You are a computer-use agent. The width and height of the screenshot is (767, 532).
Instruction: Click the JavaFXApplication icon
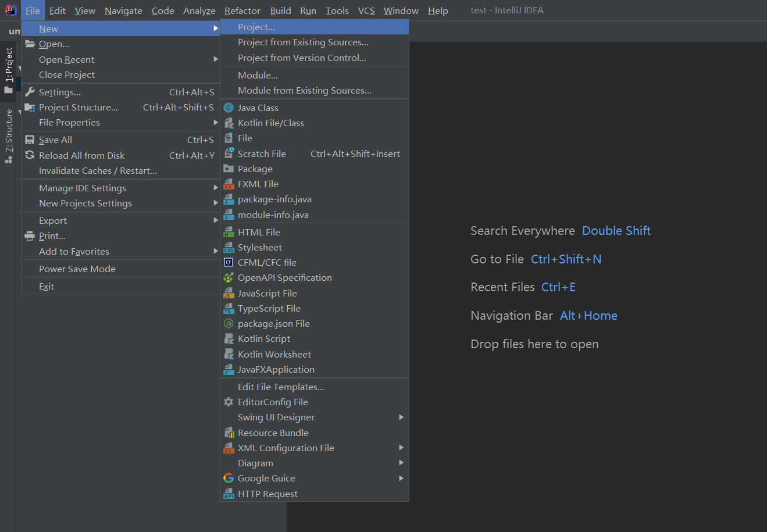[x=229, y=370]
